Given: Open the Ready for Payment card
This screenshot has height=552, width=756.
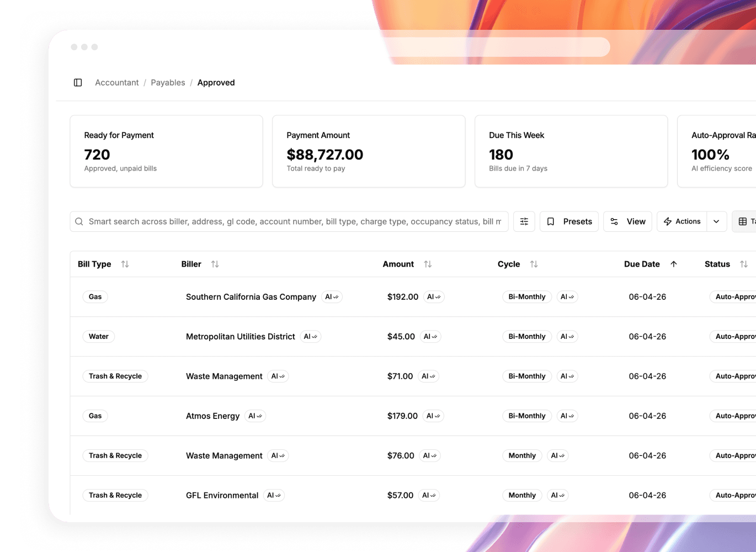Looking at the screenshot, I should (x=167, y=151).
